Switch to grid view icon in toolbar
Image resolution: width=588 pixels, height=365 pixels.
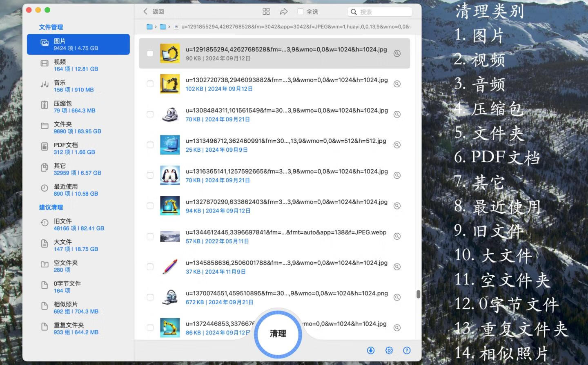(266, 11)
